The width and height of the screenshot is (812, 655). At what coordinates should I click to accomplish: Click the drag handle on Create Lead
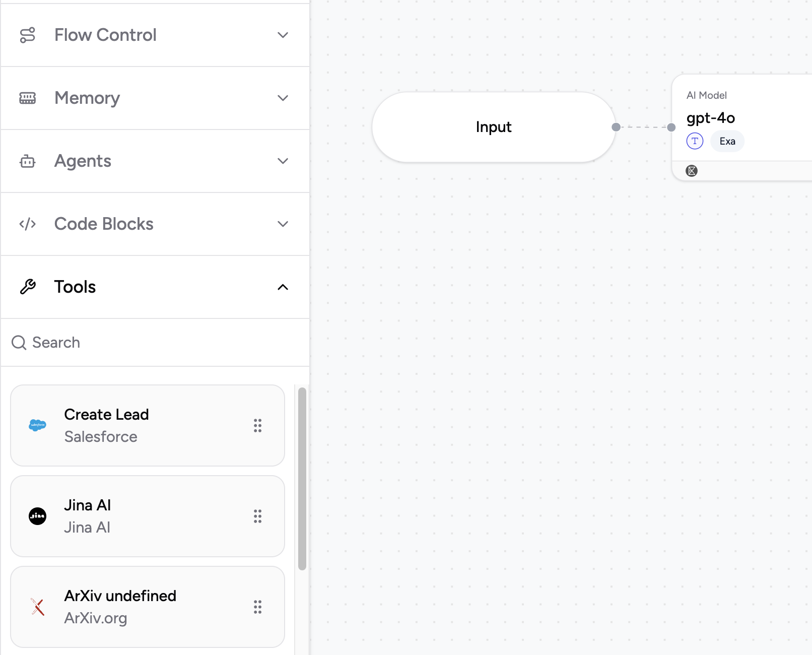(257, 426)
